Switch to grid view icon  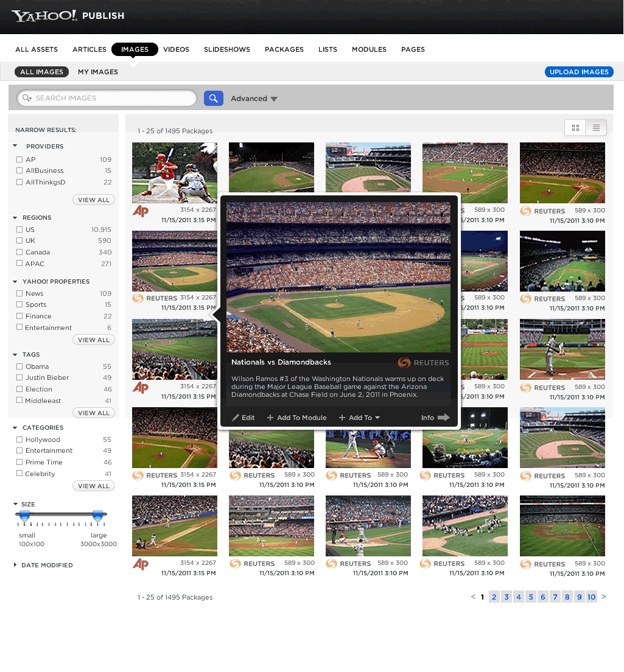(x=575, y=128)
